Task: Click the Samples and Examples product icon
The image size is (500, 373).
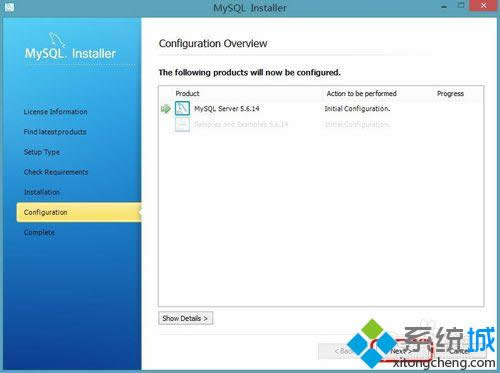Action: pyautogui.click(x=182, y=124)
